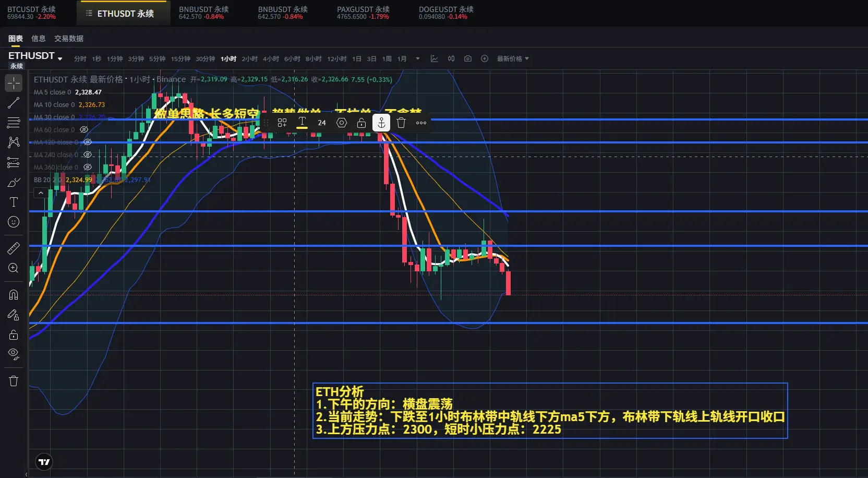The image size is (868, 478).
Task: Select the crosshair cursor tool
Action: click(x=14, y=83)
